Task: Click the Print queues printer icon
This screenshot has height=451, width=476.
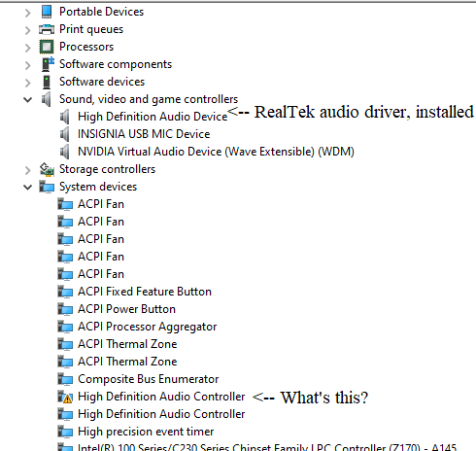Action: click(47, 29)
